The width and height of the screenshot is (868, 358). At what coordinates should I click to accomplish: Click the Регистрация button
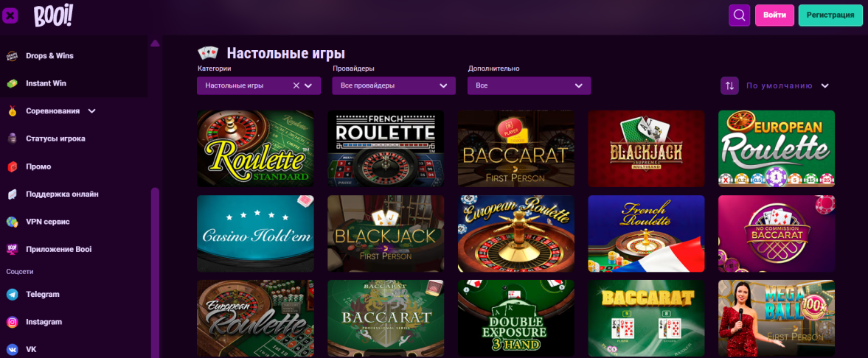coord(830,15)
